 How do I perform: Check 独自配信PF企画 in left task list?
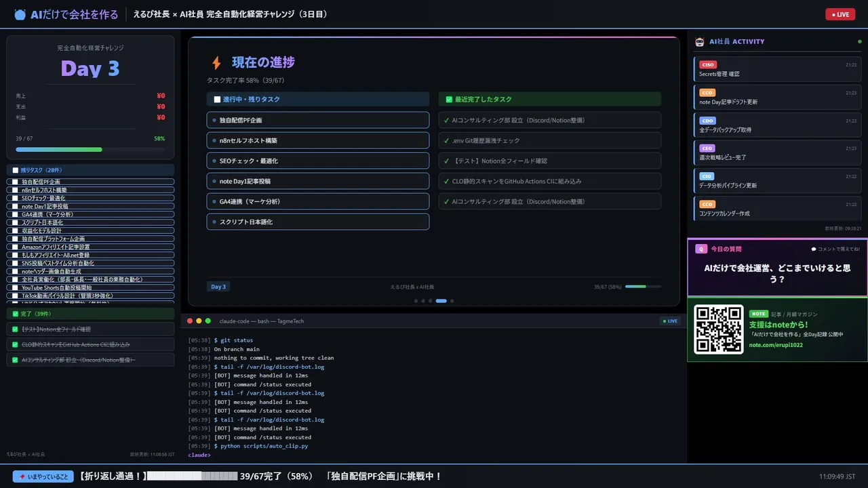[16, 182]
